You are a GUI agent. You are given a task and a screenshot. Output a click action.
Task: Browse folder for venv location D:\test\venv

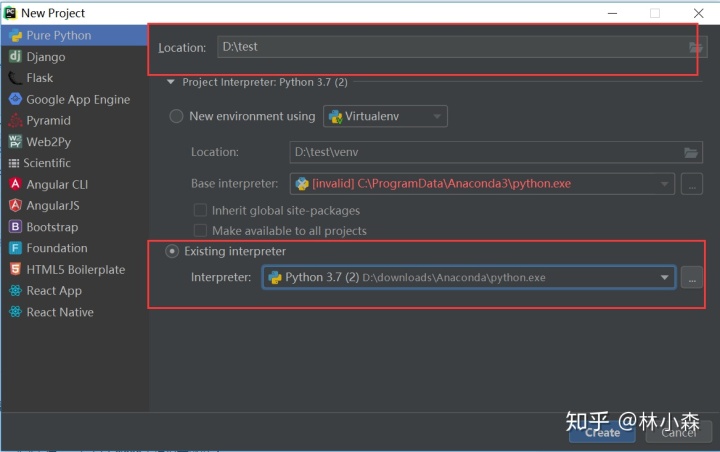pyautogui.click(x=691, y=153)
